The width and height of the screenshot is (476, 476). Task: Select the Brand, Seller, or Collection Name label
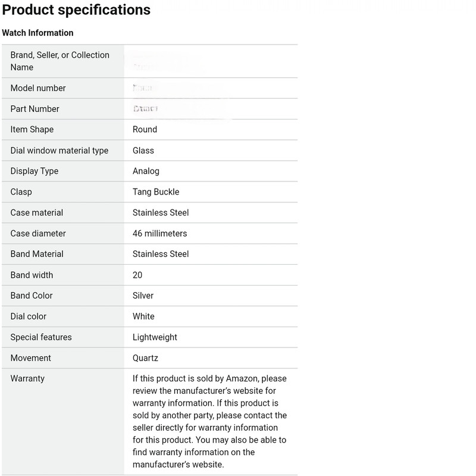pyautogui.click(x=59, y=61)
